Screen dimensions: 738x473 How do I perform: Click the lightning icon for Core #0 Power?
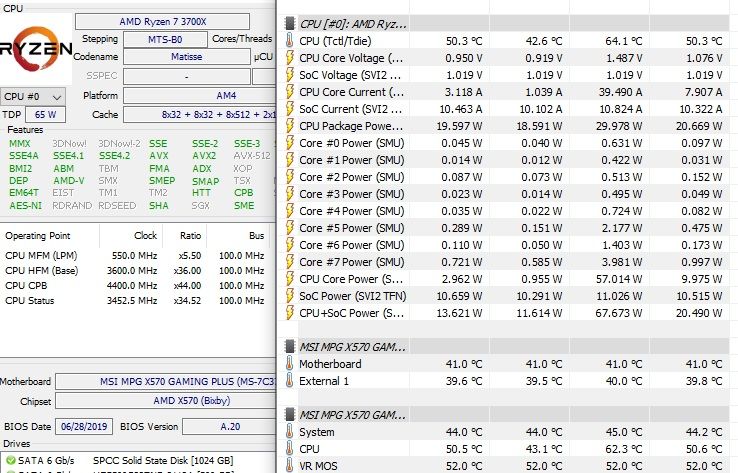290,143
